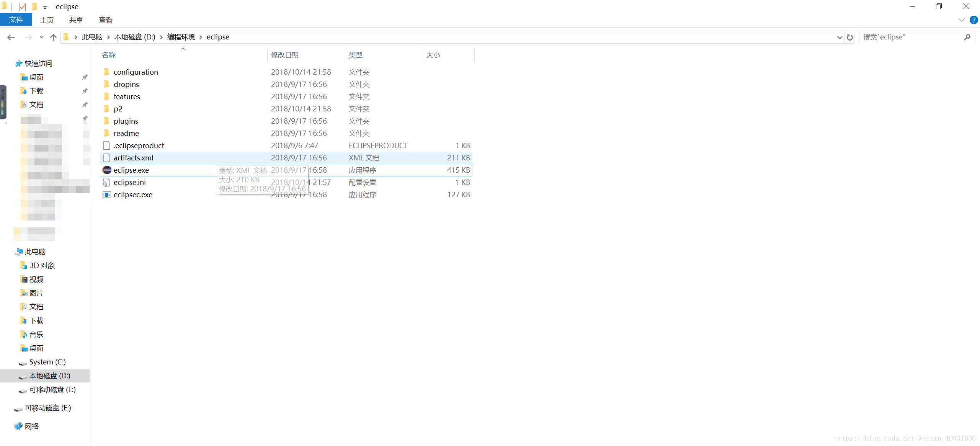Select the folder name configuration
This screenshot has height=446, width=980.
(136, 72)
